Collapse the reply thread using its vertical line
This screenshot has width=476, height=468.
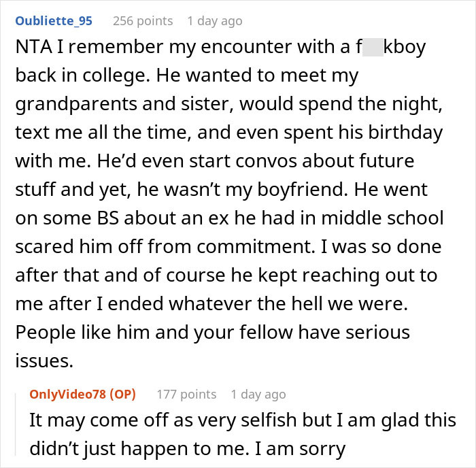click(x=19, y=422)
